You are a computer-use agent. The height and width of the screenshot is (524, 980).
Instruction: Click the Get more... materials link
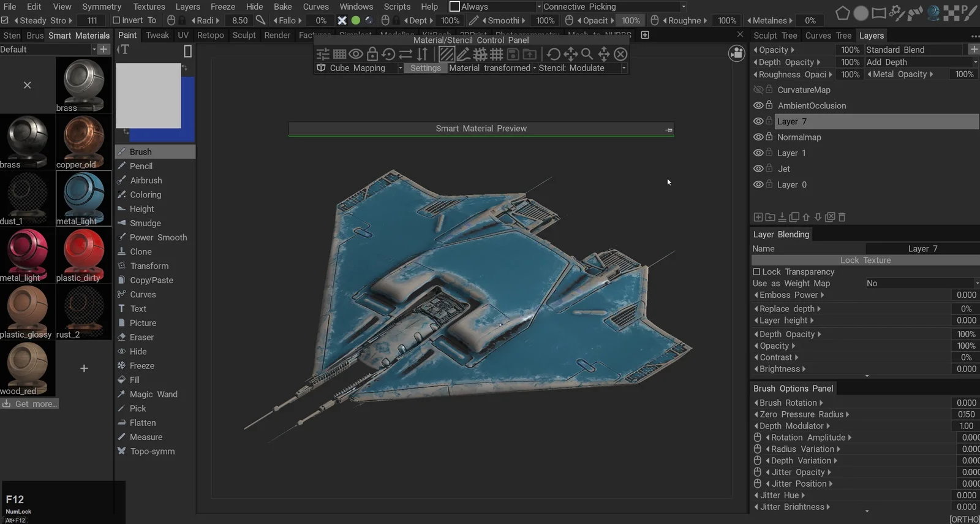[29, 404]
